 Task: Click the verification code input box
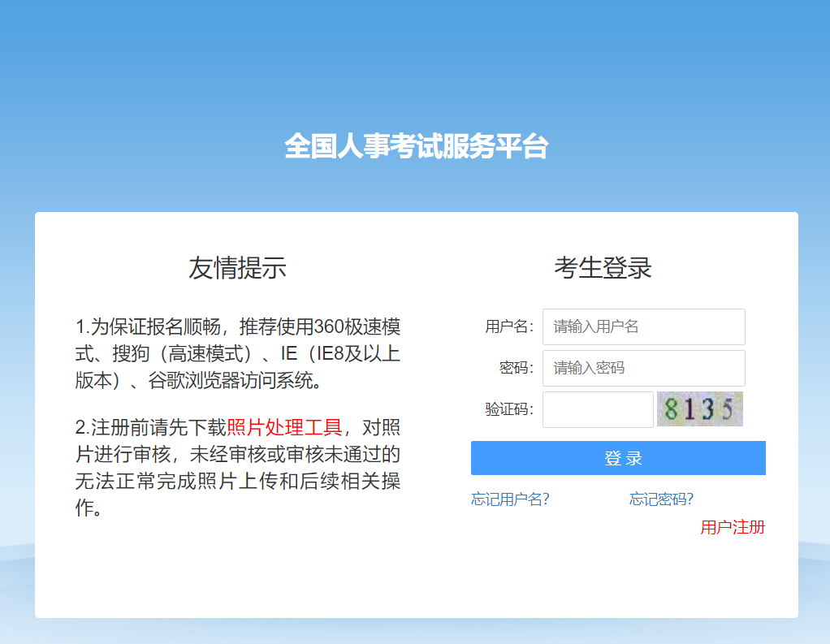(598, 409)
